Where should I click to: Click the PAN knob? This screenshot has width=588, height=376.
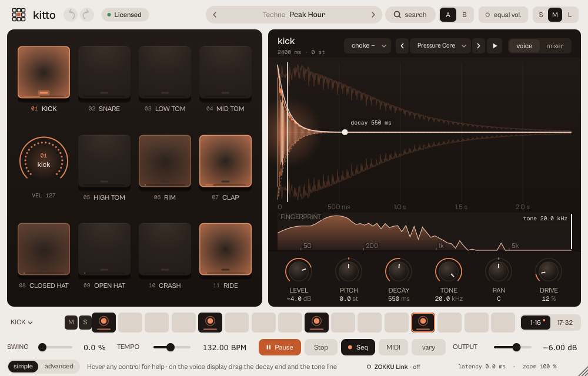(499, 271)
